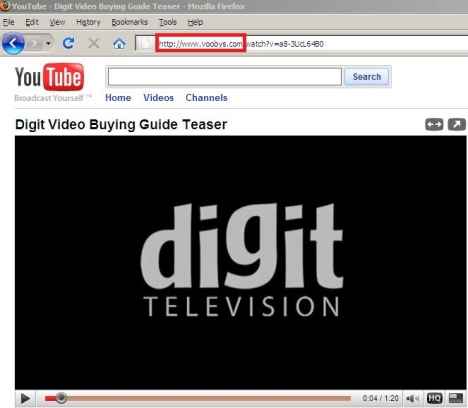Click the page favicon in the address bar
This screenshot has height=408, width=468.
coord(145,44)
